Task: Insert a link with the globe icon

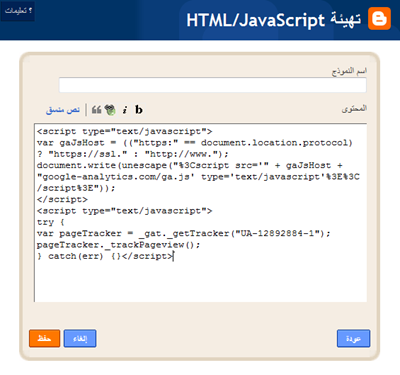Action: 110,110
